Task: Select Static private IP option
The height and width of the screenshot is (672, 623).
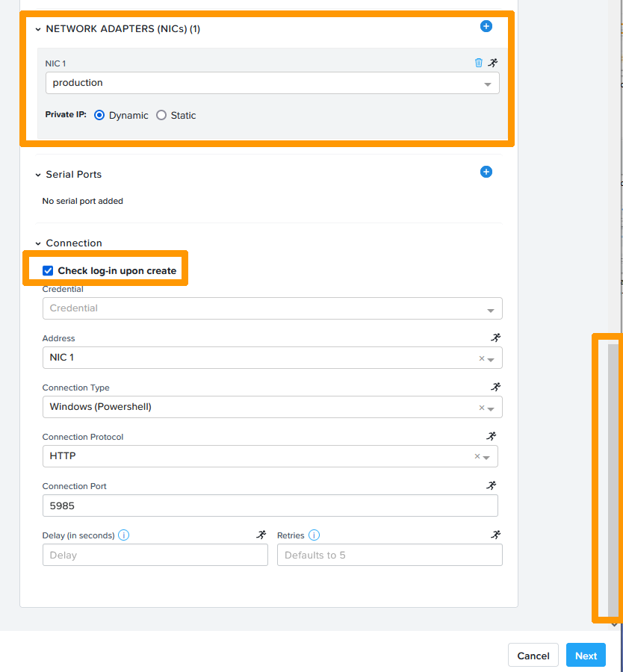Action: click(161, 116)
